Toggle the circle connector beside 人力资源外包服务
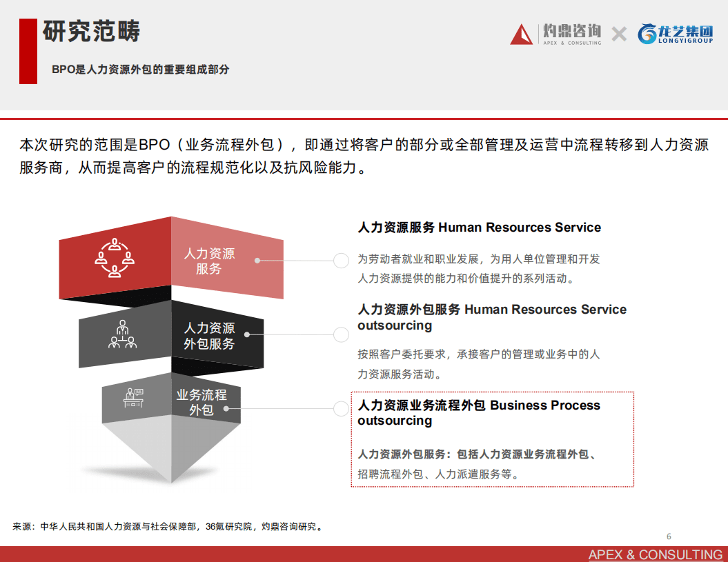Viewport: 728px width, 562px height. point(340,334)
